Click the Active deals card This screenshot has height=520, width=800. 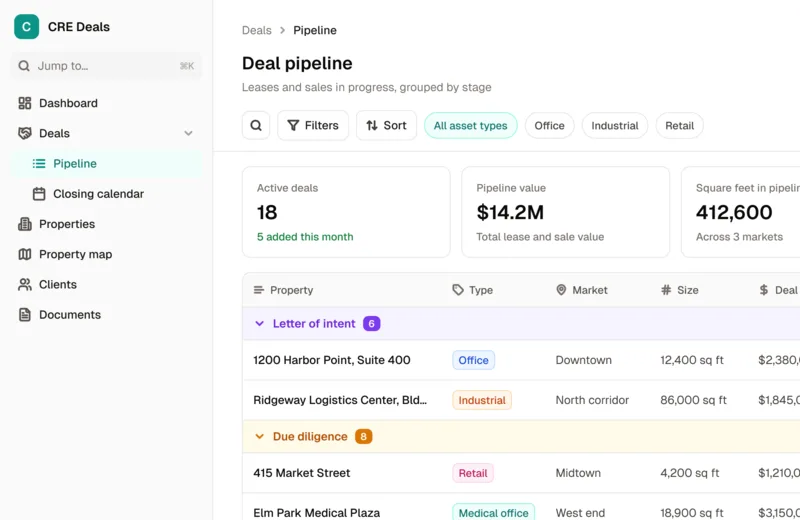[x=346, y=212]
